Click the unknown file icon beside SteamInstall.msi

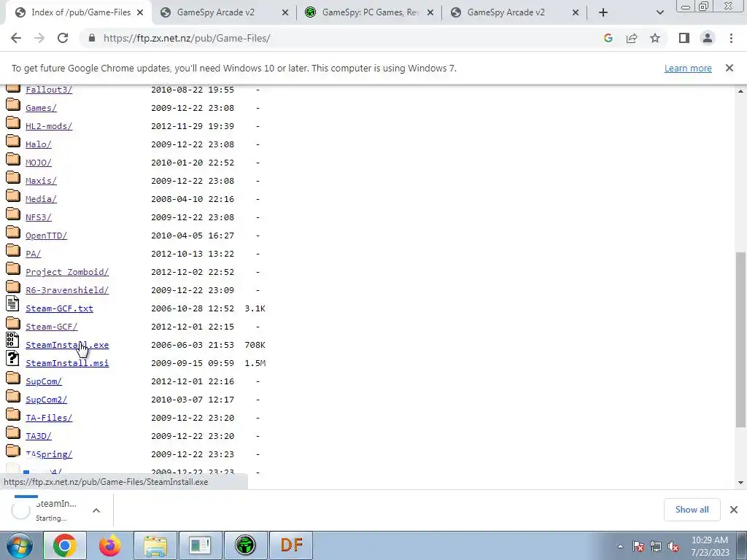(x=13, y=358)
